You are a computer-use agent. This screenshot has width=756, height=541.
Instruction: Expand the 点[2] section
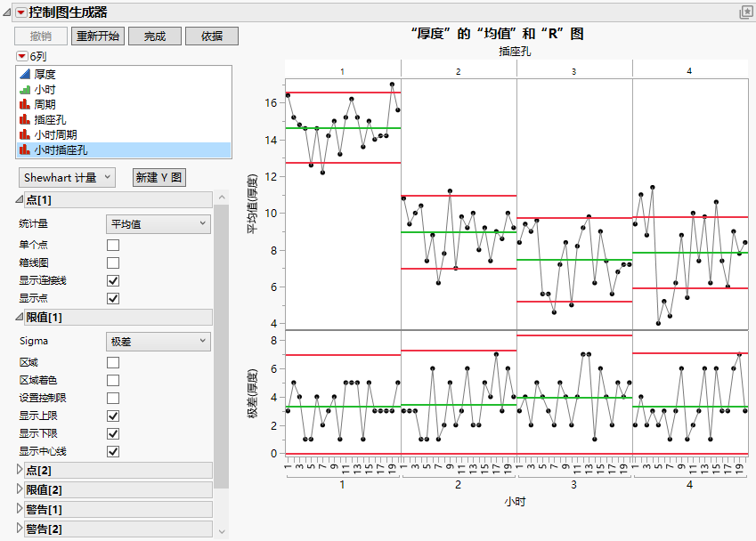coord(20,470)
